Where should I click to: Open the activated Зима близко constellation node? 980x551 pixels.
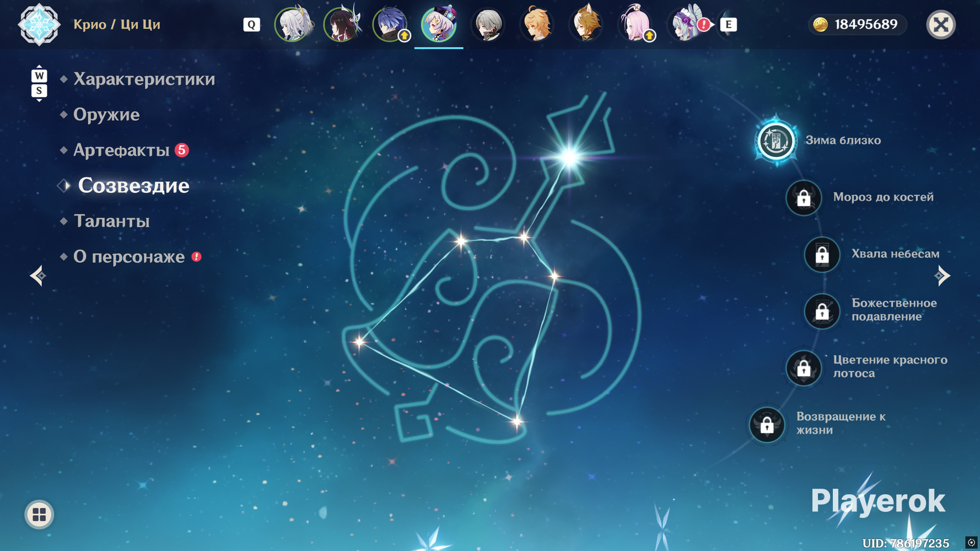(x=776, y=141)
